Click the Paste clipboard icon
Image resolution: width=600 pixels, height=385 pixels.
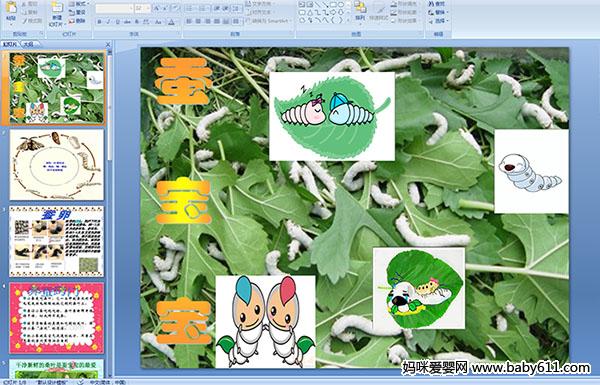[11, 11]
